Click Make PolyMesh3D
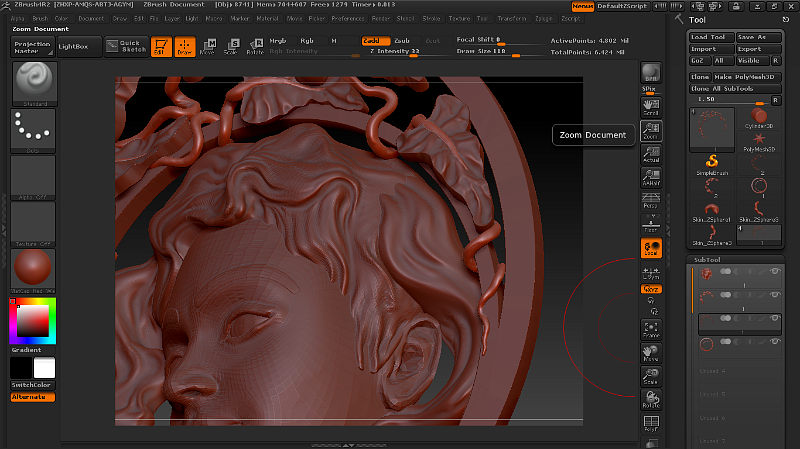Viewport: 800px width, 449px height. coord(746,77)
